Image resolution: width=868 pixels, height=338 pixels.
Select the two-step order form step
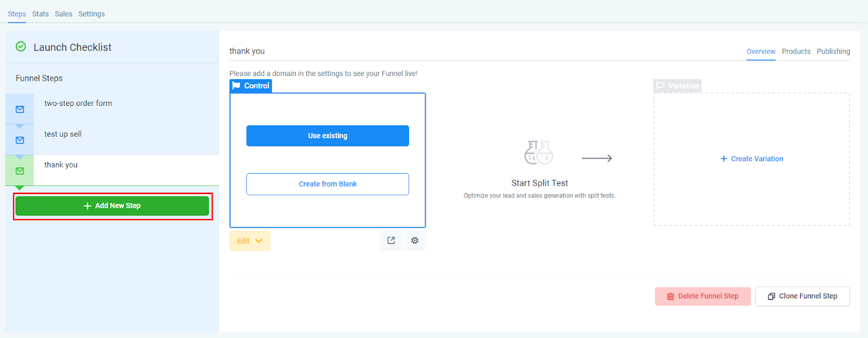pyautogui.click(x=112, y=109)
